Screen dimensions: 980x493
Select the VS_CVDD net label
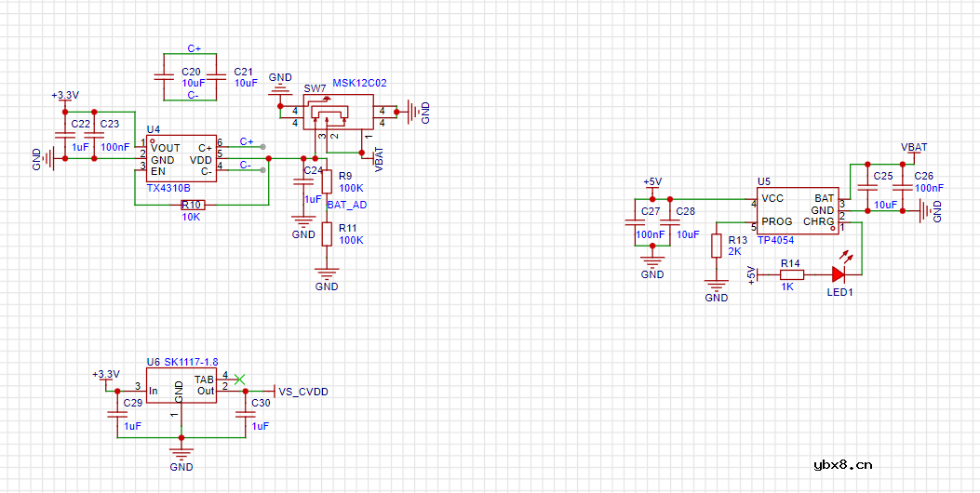pyautogui.click(x=303, y=392)
